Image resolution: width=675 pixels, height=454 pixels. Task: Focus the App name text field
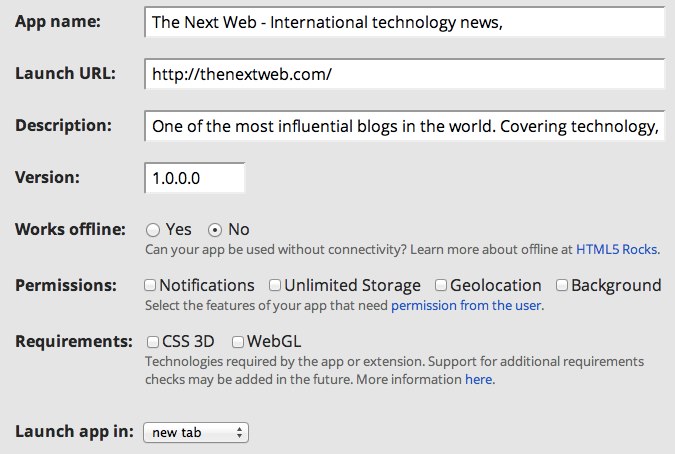click(405, 22)
